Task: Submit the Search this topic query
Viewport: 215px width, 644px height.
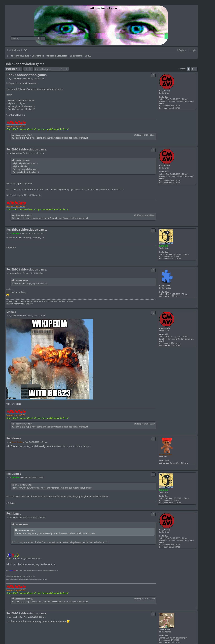Action: pyautogui.click(x=61, y=69)
